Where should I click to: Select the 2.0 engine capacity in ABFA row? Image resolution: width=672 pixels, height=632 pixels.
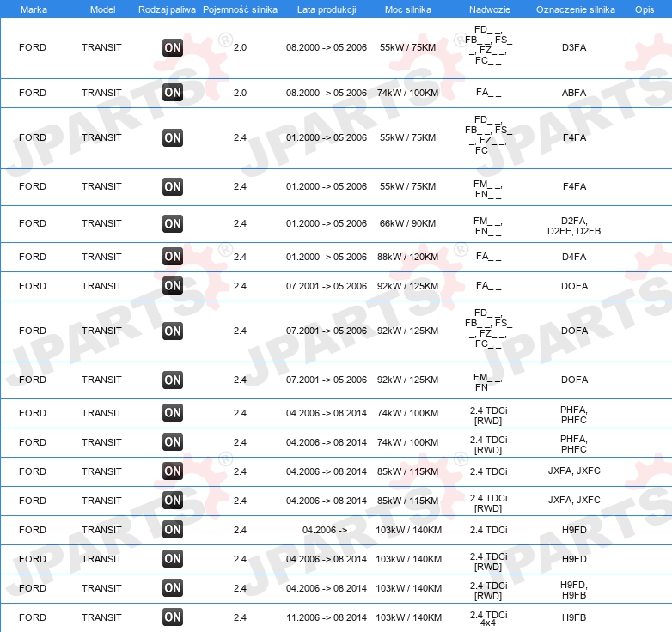tap(240, 93)
